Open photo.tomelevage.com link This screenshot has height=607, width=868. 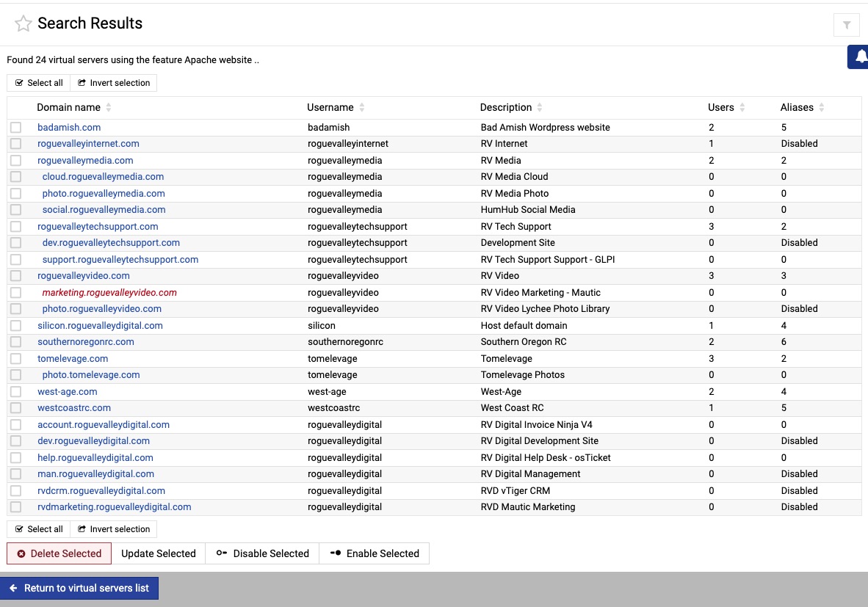click(91, 375)
